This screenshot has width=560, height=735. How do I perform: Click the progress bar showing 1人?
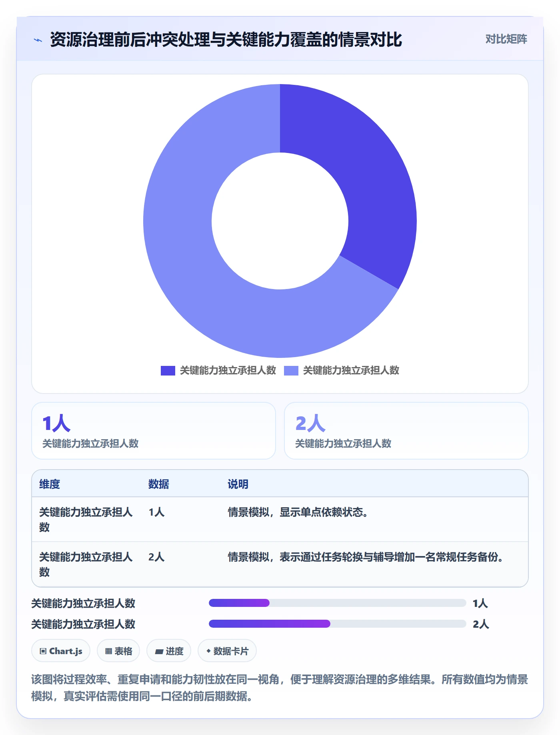(337, 603)
